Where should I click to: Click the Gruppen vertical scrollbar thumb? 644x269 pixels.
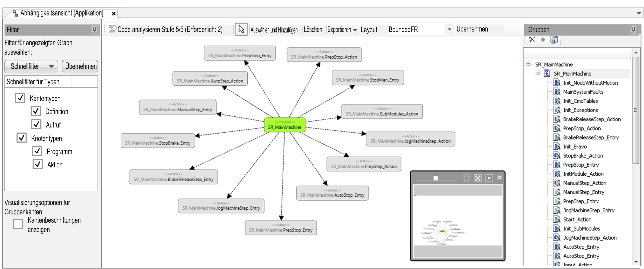point(635,110)
